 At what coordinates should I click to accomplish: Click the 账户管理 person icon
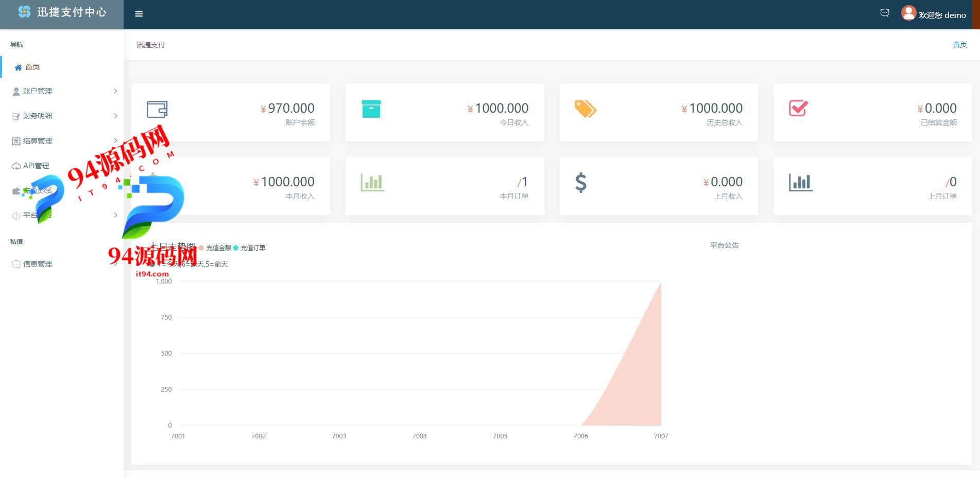point(16,92)
